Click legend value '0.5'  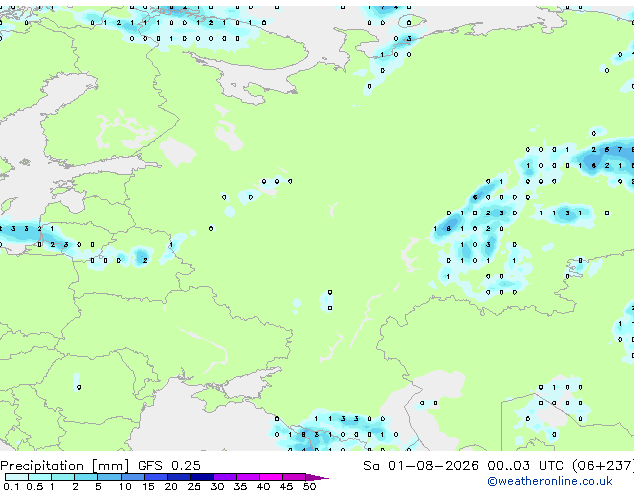click(x=34, y=486)
